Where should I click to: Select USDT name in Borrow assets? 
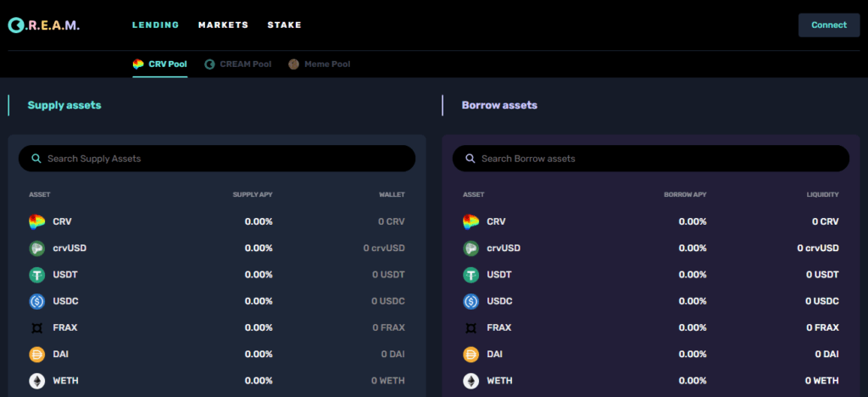click(498, 275)
